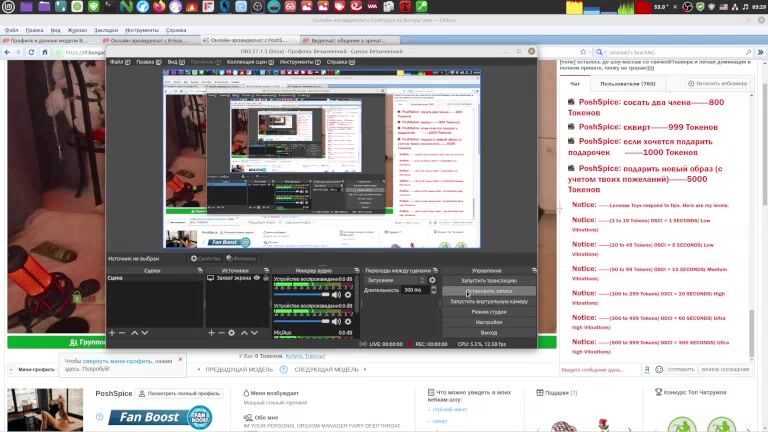Click the add source plus icon

coord(211,333)
